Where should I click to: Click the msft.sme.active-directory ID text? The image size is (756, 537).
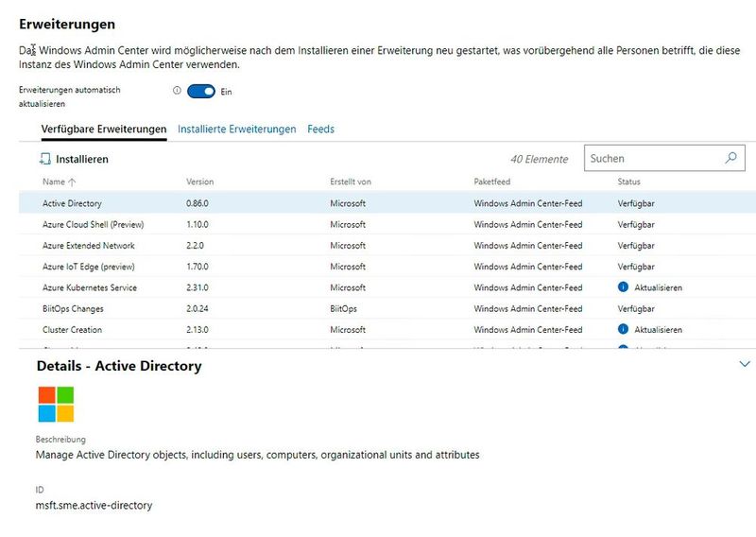[94, 505]
